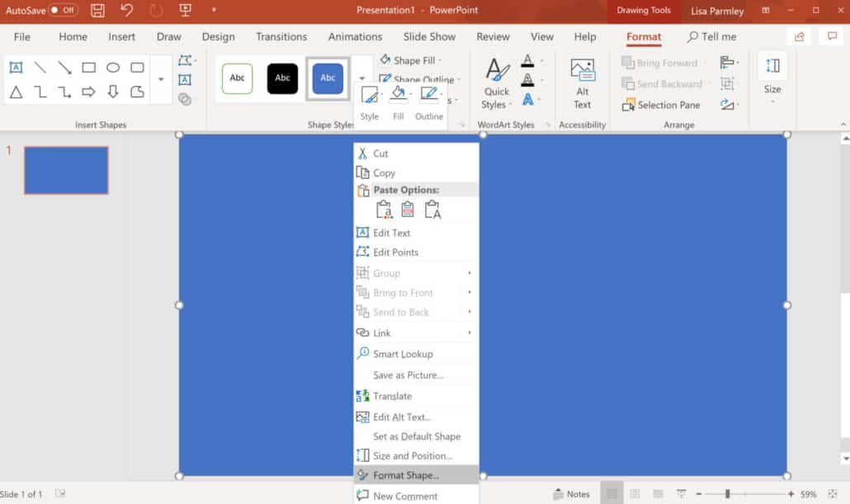Select the Edit Shape icon
Image resolution: width=850 pixels, height=504 pixels.
coord(186,60)
